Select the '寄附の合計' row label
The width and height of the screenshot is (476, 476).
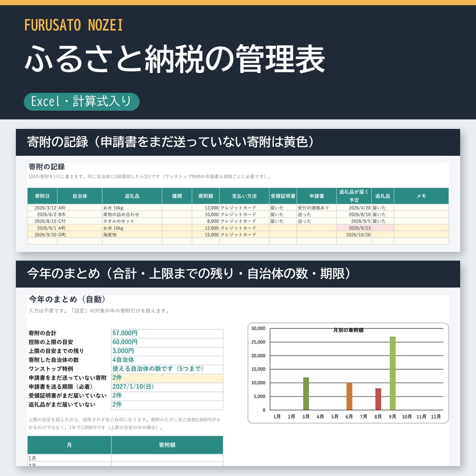pos(42,333)
